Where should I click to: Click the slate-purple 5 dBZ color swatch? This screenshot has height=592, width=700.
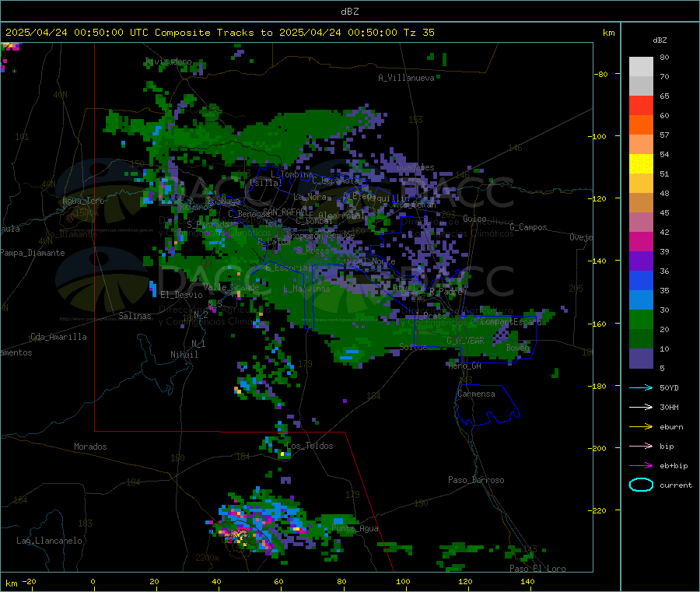(x=641, y=359)
